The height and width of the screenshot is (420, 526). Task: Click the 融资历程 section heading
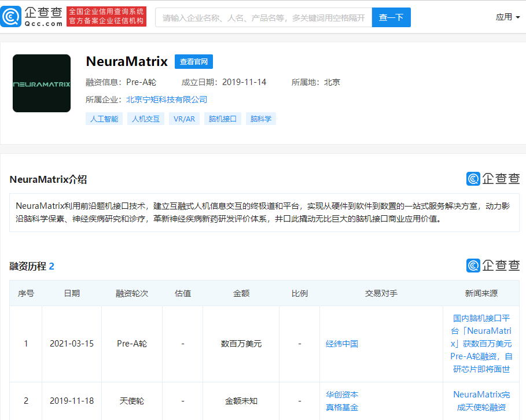(31, 266)
